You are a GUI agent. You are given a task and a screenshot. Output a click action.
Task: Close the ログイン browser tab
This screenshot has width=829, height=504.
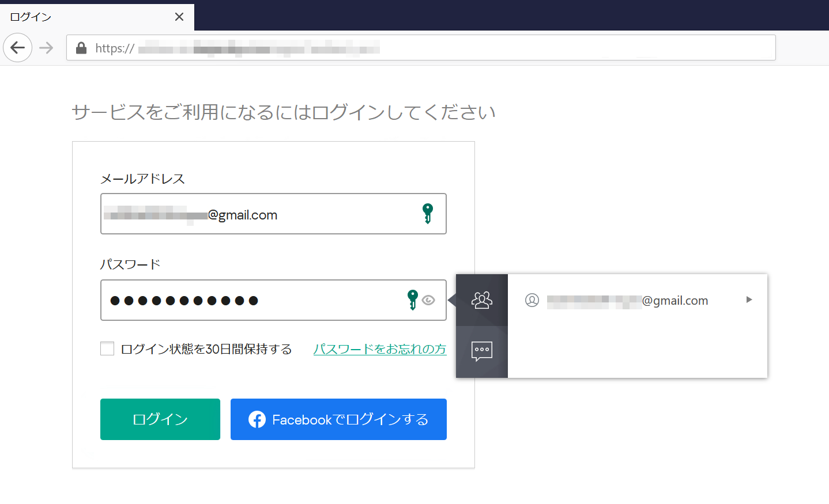tap(179, 17)
